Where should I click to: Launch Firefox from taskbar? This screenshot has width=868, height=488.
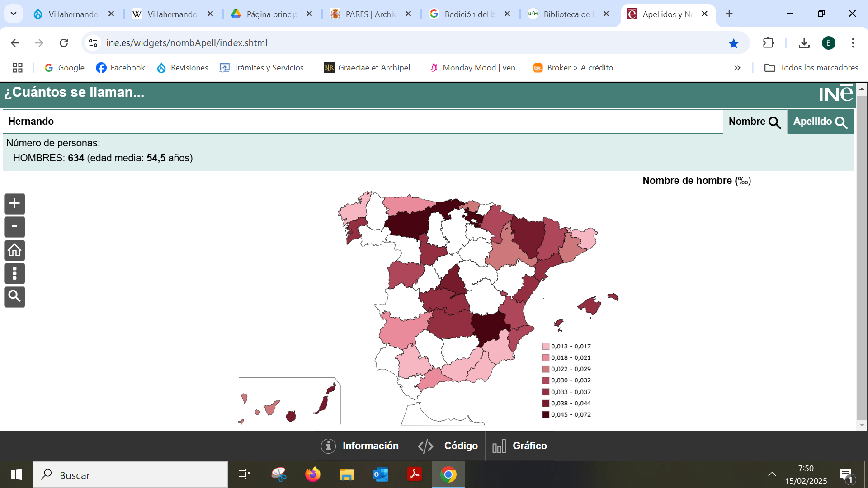pos(312,474)
